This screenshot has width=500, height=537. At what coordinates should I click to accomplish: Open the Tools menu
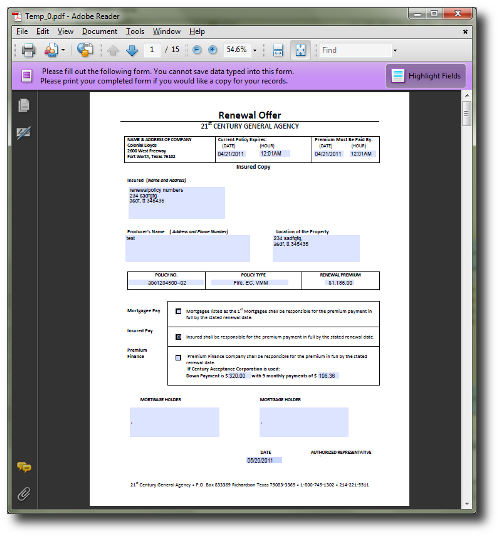click(135, 32)
